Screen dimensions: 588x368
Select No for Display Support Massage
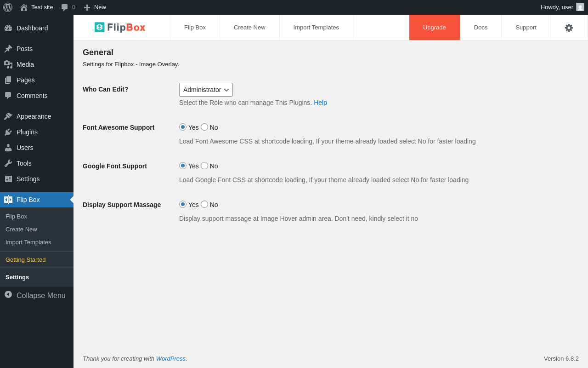(204, 204)
